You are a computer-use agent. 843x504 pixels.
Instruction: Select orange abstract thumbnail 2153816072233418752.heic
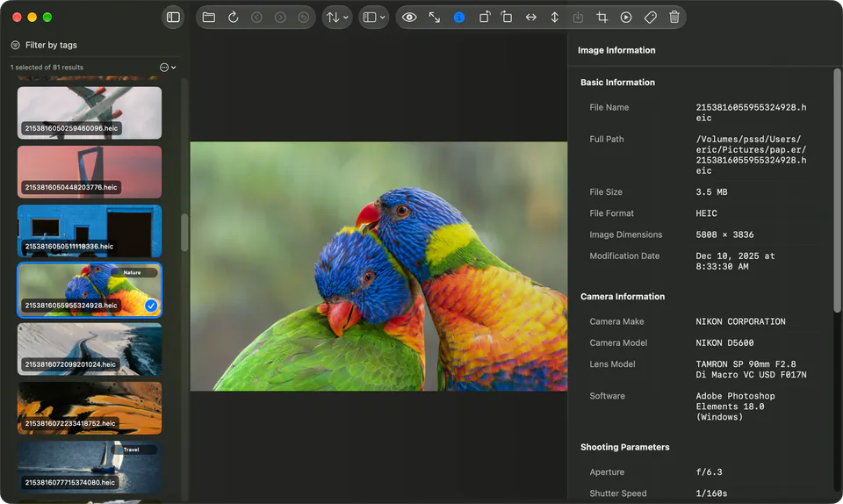tap(90, 408)
